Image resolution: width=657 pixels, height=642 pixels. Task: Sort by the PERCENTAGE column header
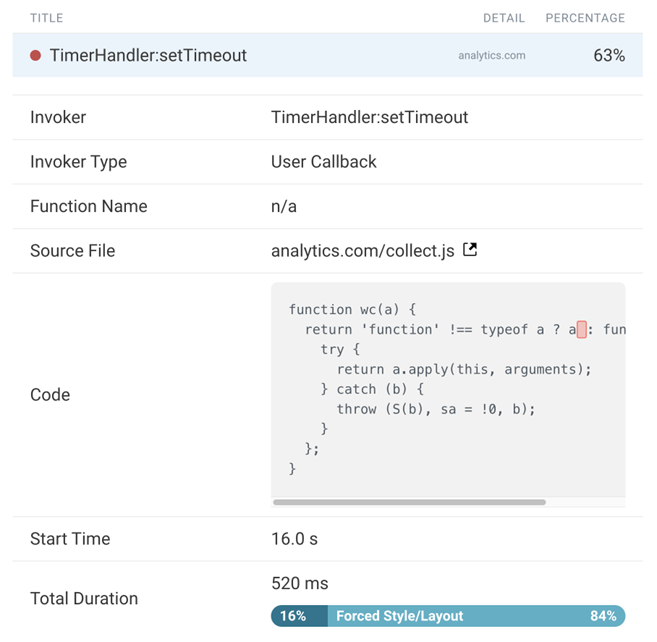[585, 18]
